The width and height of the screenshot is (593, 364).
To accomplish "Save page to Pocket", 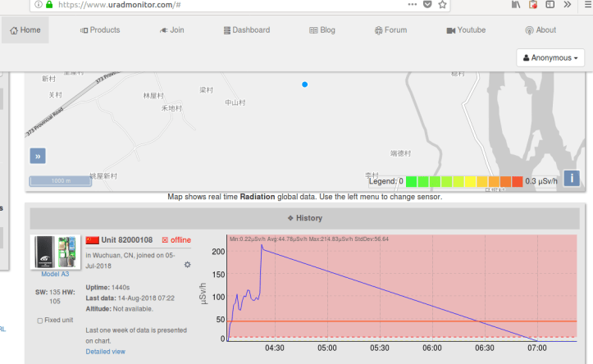I will (427, 4).
